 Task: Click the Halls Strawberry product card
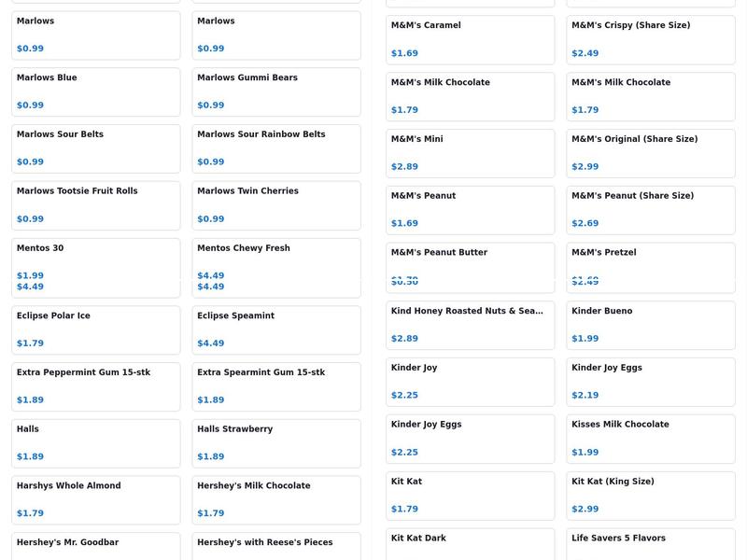pyautogui.click(x=275, y=443)
